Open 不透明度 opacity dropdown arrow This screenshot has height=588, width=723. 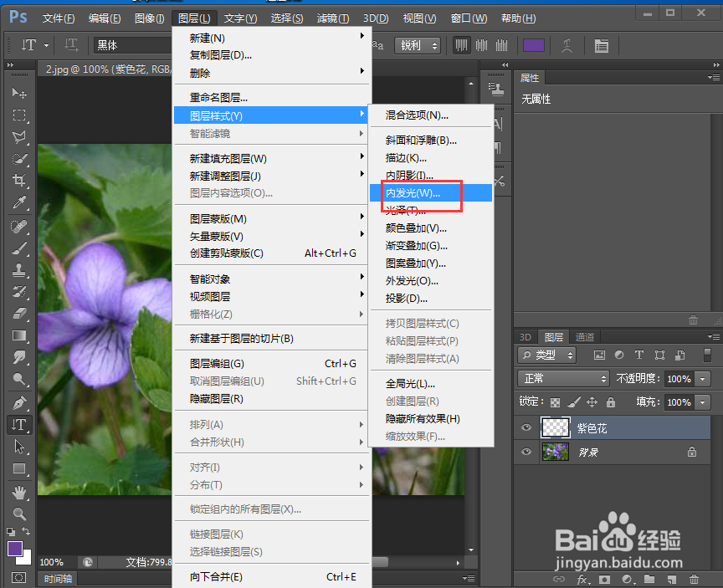click(x=702, y=379)
